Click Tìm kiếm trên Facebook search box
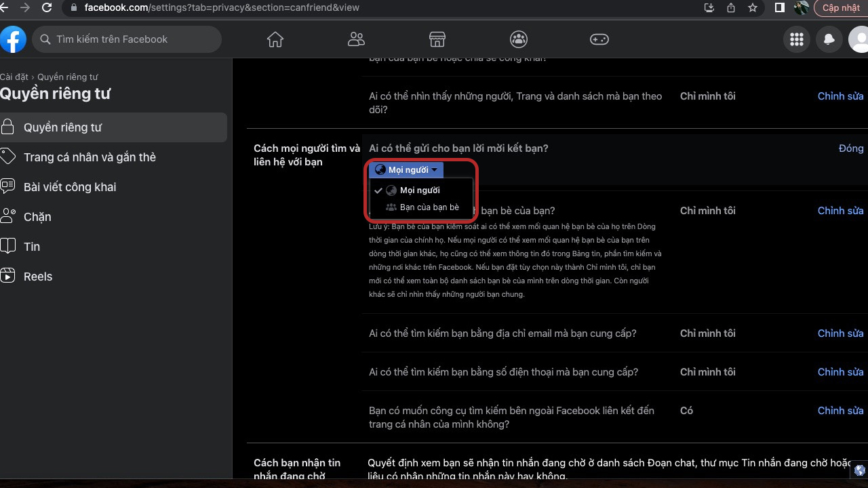868x488 pixels. pyautogui.click(x=127, y=39)
